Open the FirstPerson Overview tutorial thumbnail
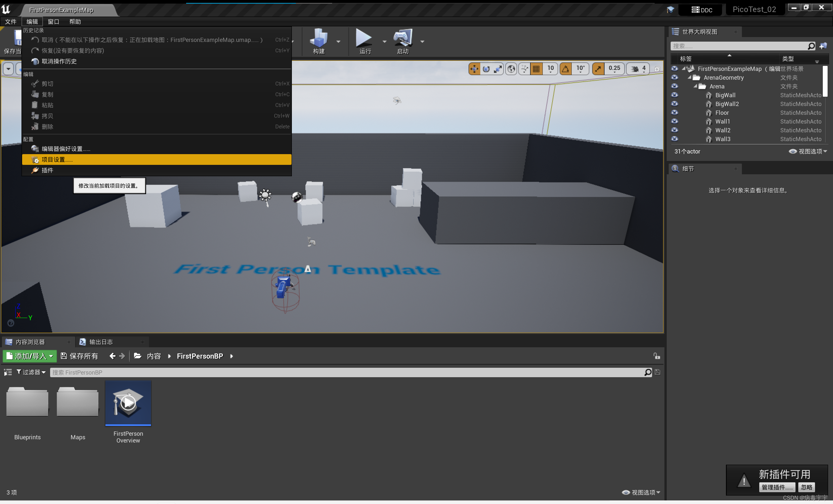 [x=128, y=403]
